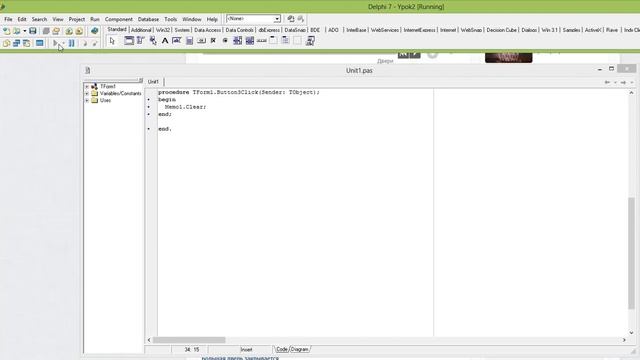The height and width of the screenshot is (360, 640).
Task: Click the editor back navigation arrow
Action: pyautogui.click(x=607, y=82)
